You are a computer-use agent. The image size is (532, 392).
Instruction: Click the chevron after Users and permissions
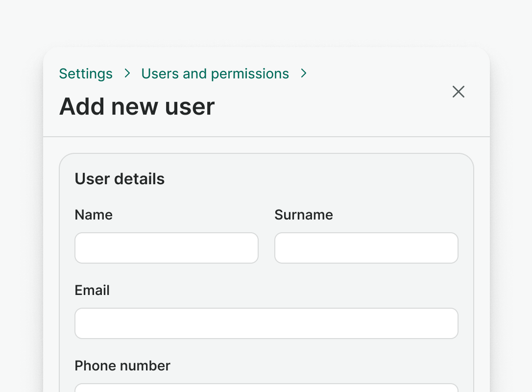click(304, 73)
